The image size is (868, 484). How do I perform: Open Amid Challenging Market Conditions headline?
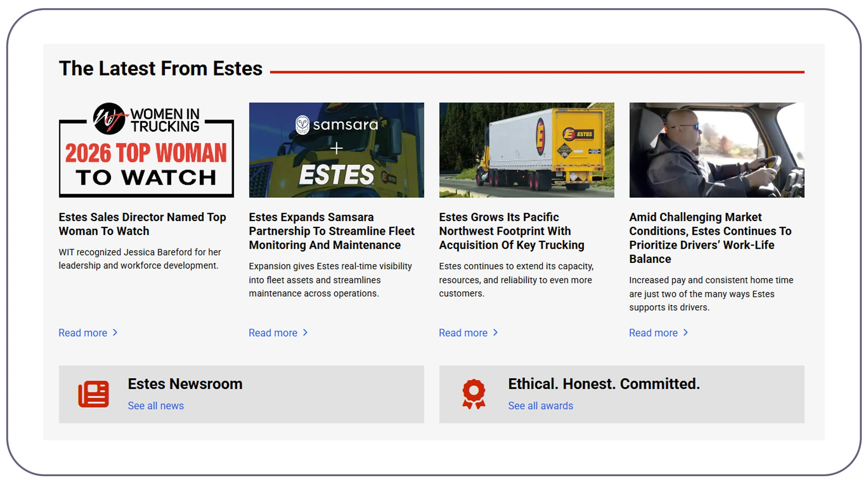point(710,238)
